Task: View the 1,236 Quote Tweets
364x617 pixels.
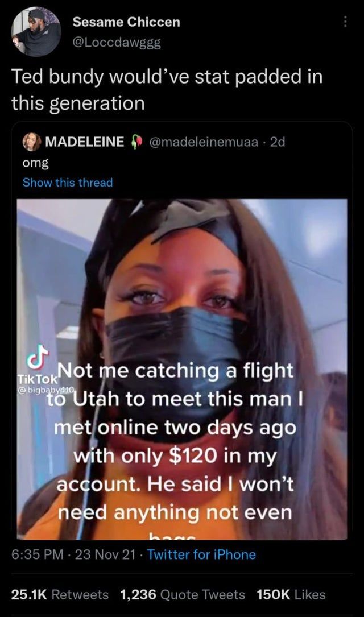Action: click(183, 595)
